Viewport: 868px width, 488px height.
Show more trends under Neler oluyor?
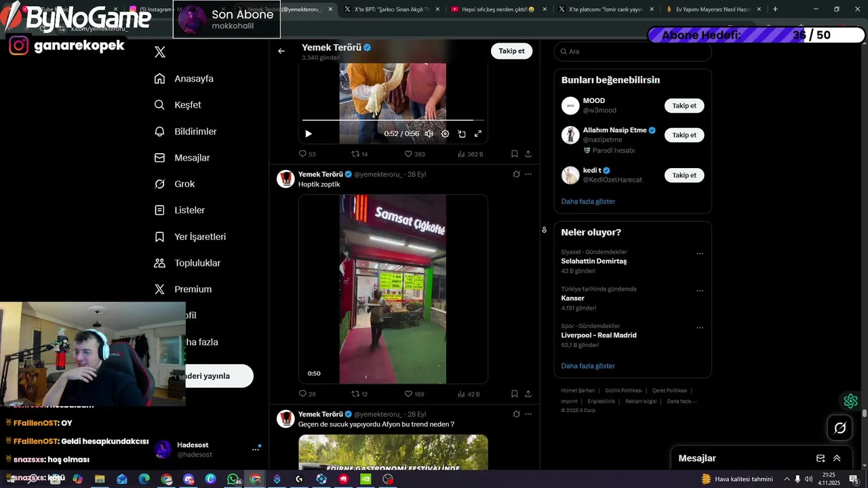588,366
